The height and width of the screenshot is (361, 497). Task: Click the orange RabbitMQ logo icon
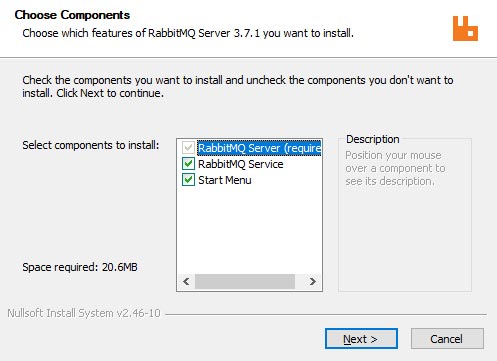(465, 29)
